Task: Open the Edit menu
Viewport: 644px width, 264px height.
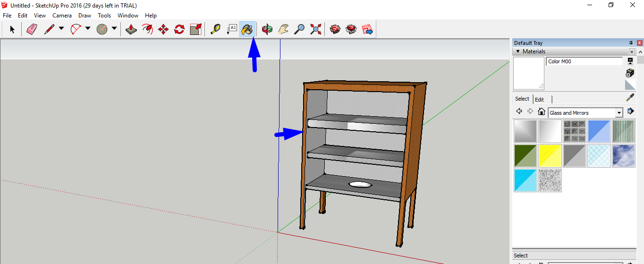Action: pos(23,16)
